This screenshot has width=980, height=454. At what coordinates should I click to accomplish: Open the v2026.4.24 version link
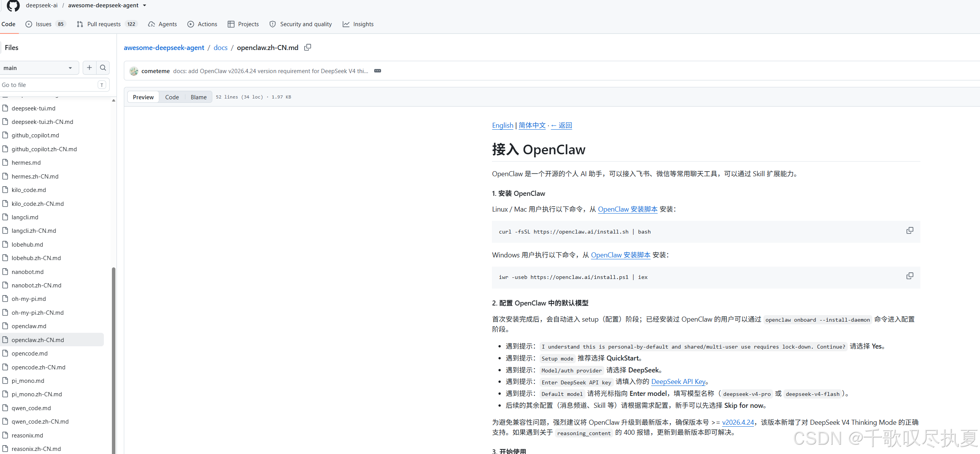[x=738, y=422]
